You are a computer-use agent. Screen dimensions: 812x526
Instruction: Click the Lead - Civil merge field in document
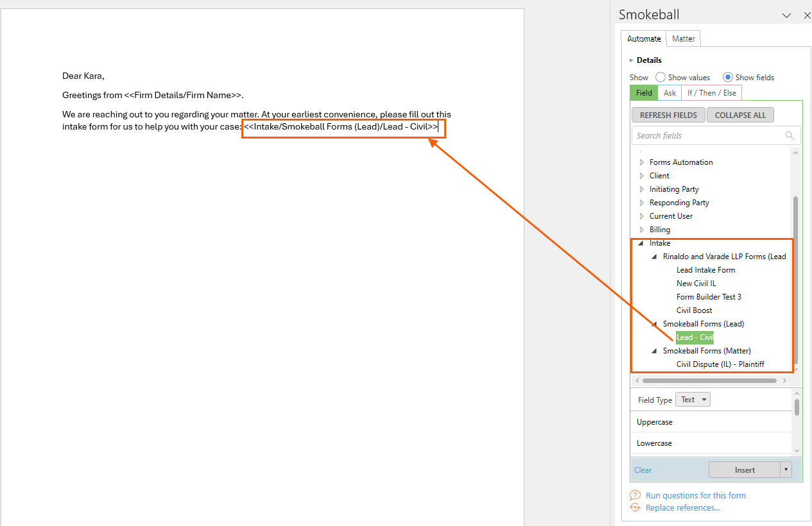pyautogui.click(x=341, y=127)
